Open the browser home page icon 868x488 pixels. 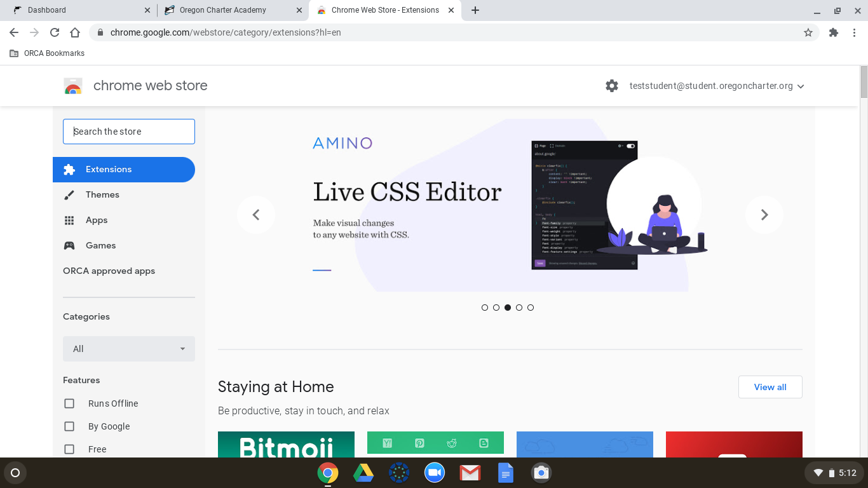point(75,32)
